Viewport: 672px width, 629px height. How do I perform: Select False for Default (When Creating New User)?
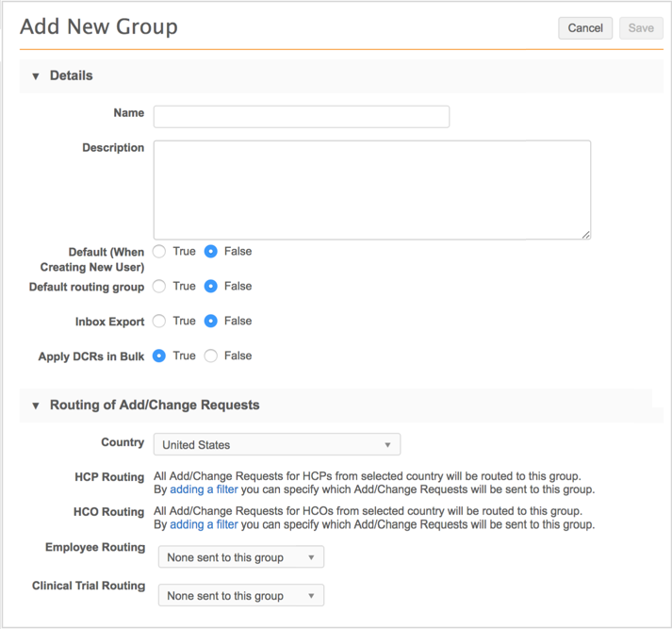tap(211, 252)
